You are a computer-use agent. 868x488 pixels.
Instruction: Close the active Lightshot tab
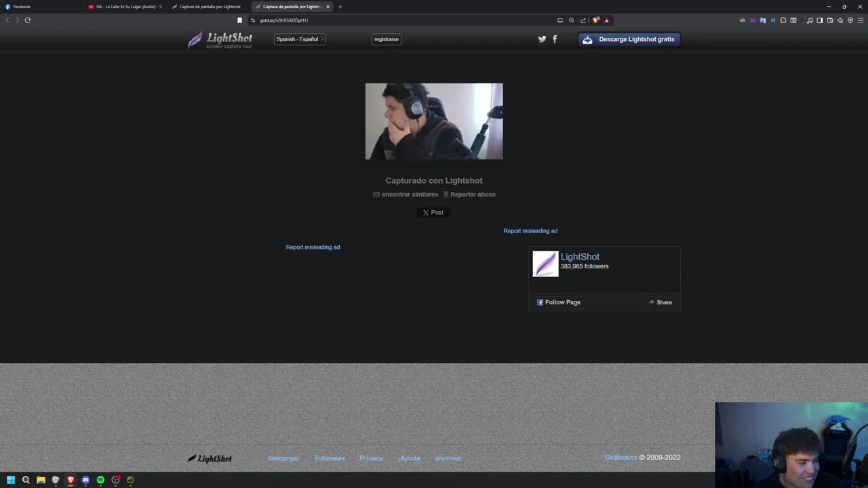[328, 7]
